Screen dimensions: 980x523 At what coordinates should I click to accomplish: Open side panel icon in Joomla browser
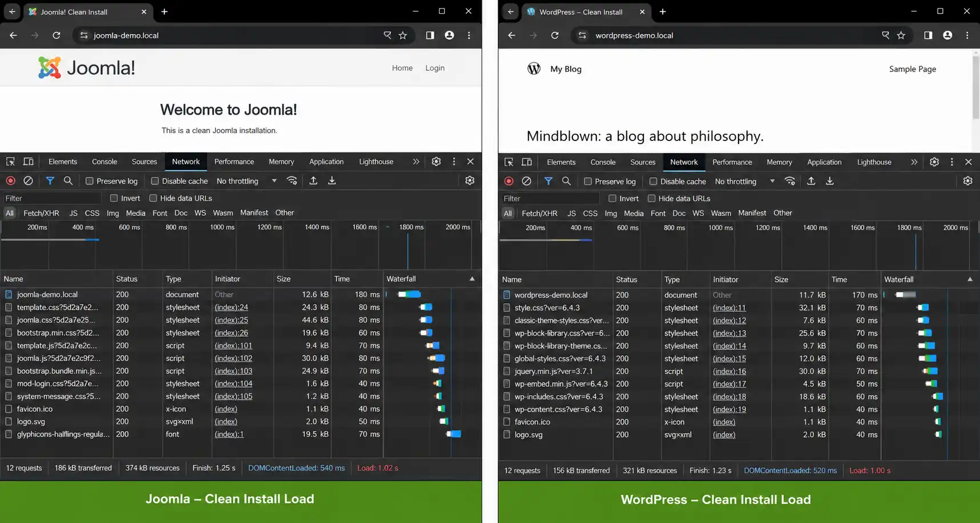coord(430,35)
